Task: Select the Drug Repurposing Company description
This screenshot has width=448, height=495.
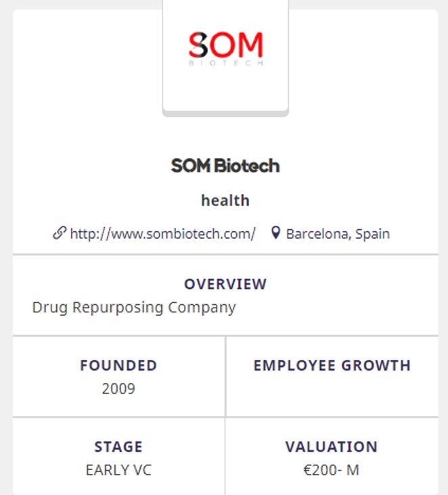Action: (134, 307)
